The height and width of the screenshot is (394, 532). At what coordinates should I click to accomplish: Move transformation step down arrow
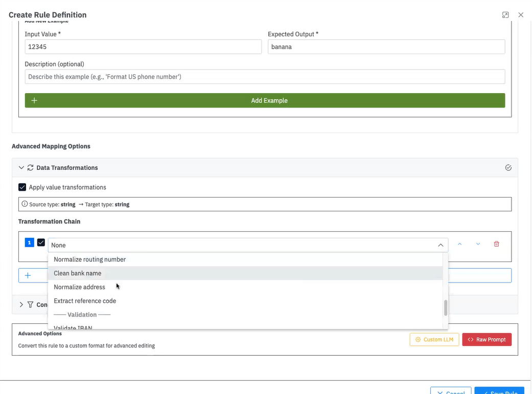[x=478, y=244]
